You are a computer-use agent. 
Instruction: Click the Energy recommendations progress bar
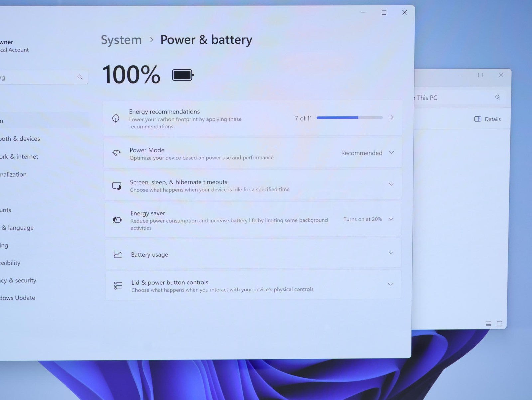[349, 118]
